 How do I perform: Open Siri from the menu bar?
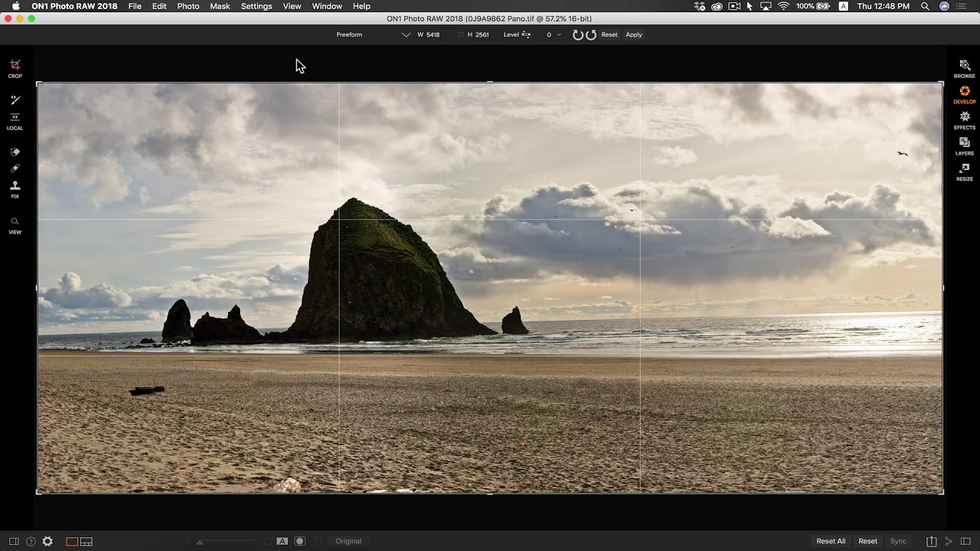pos(944,6)
